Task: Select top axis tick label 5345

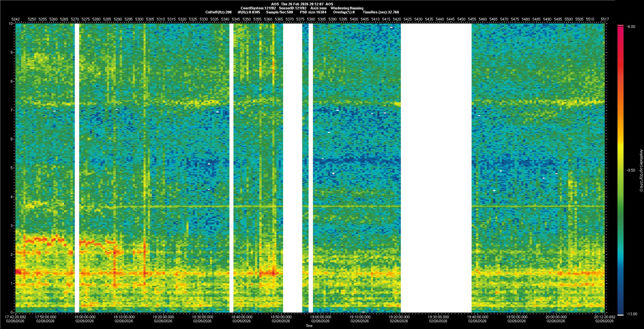Action: (x=236, y=19)
